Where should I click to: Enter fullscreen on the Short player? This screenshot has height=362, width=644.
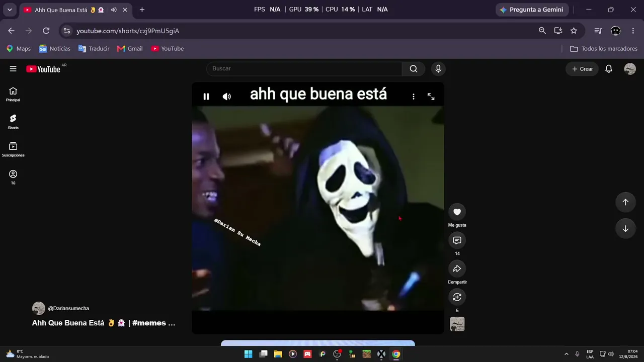(x=431, y=97)
